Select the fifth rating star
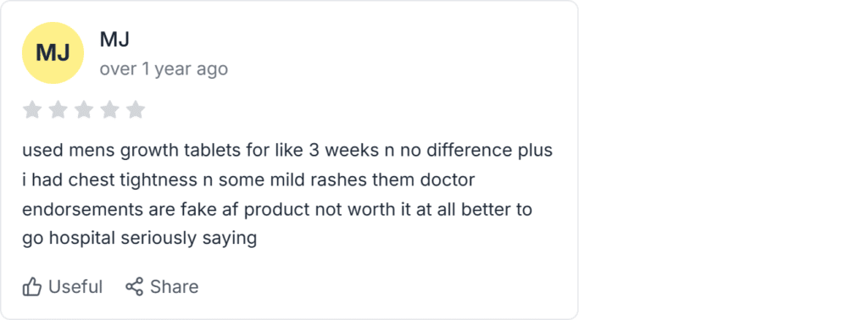 (135, 109)
